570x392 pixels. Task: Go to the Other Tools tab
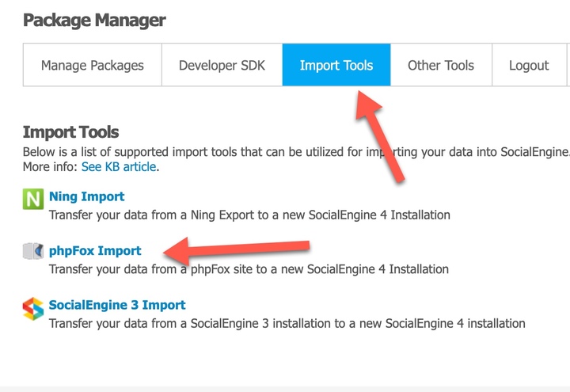tap(441, 65)
